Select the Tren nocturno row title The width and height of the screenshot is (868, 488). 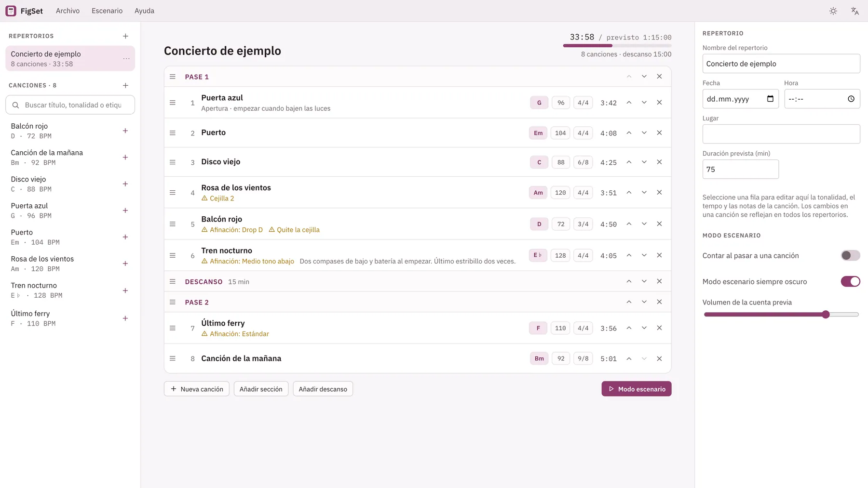point(227,251)
